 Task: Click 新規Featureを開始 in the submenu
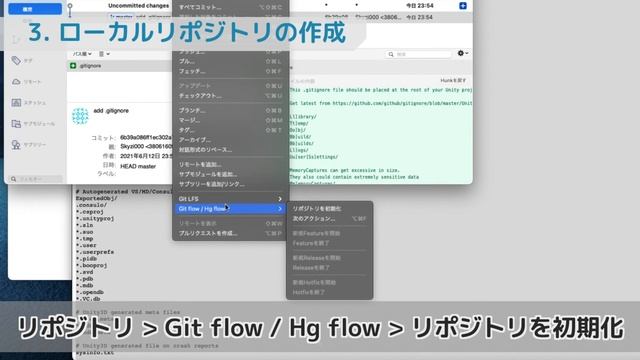coord(329,233)
